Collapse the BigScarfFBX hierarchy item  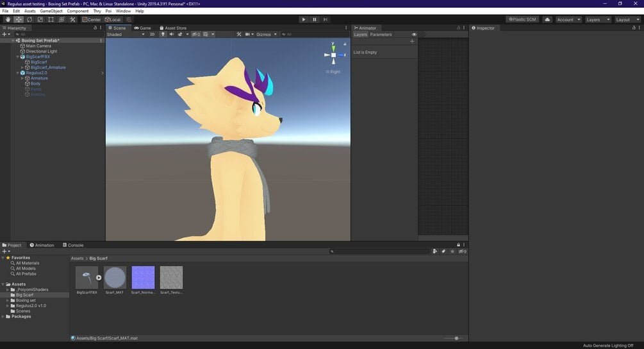(18, 56)
